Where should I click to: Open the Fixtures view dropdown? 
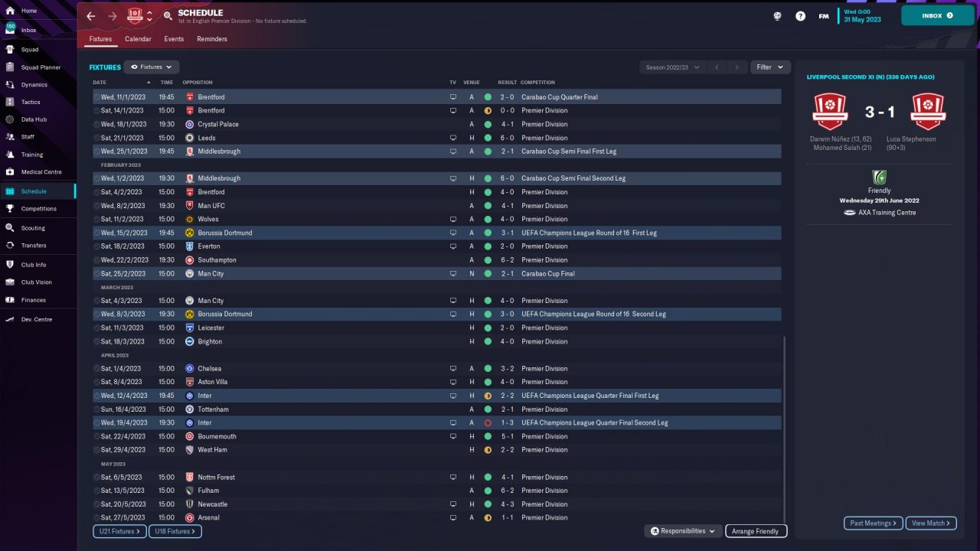coord(152,67)
